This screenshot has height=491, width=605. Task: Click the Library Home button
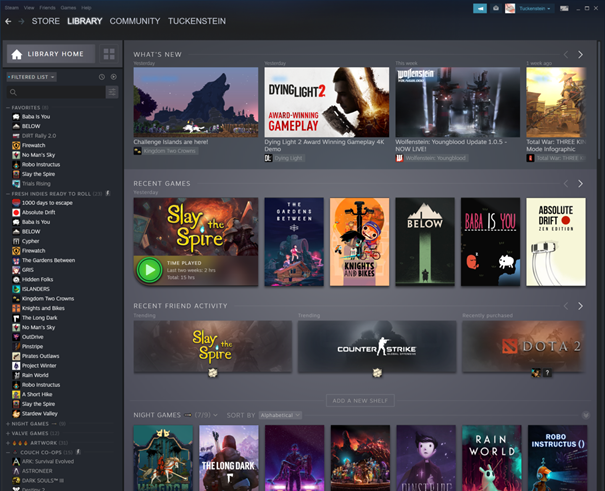pyautogui.click(x=51, y=54)
